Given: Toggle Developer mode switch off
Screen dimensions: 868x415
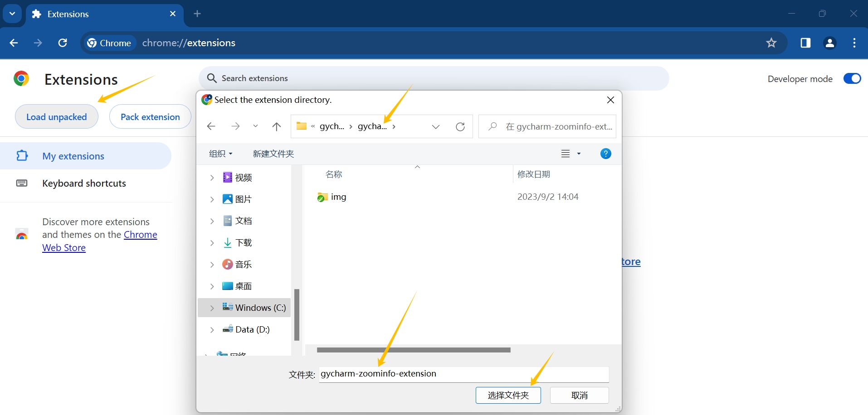Looking at the screenshot, I should pyautogui.click(x=852, y=78).
